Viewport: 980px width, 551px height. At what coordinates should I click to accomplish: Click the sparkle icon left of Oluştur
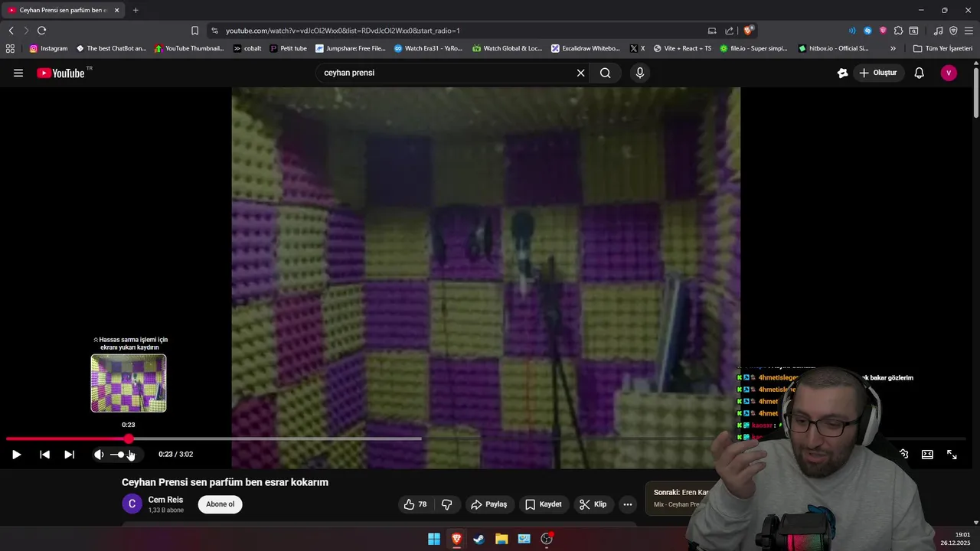click(843, 73)
